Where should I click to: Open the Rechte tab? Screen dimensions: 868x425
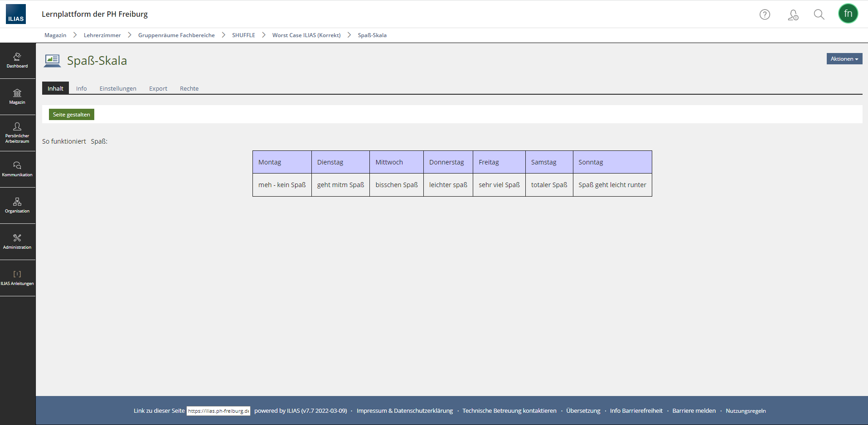tap(189, 88)
